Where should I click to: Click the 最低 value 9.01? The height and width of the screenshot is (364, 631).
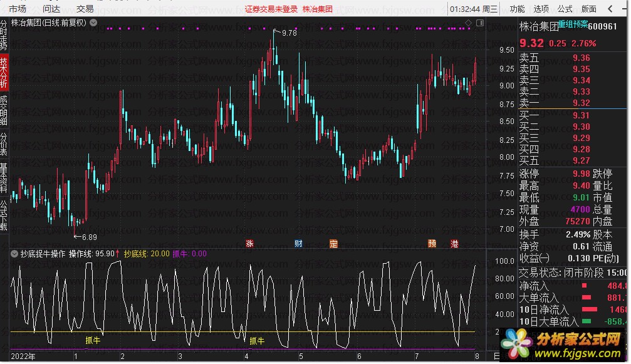(581, 197)
